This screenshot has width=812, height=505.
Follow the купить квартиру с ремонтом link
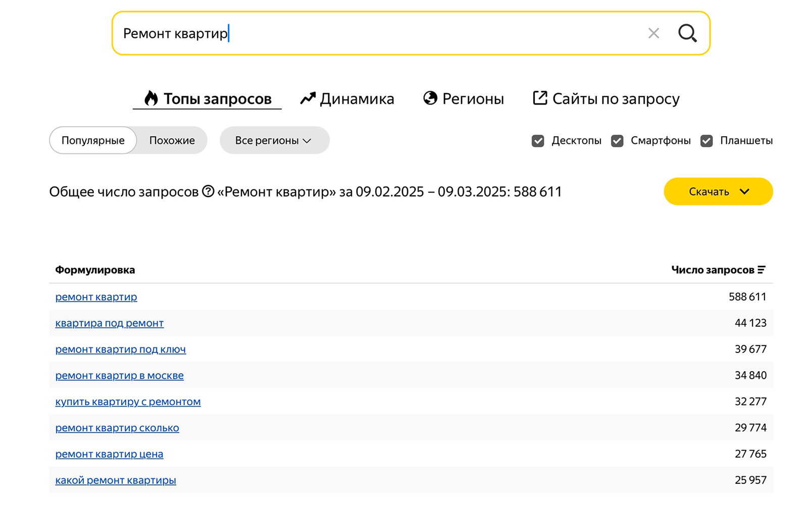point(128,402)
